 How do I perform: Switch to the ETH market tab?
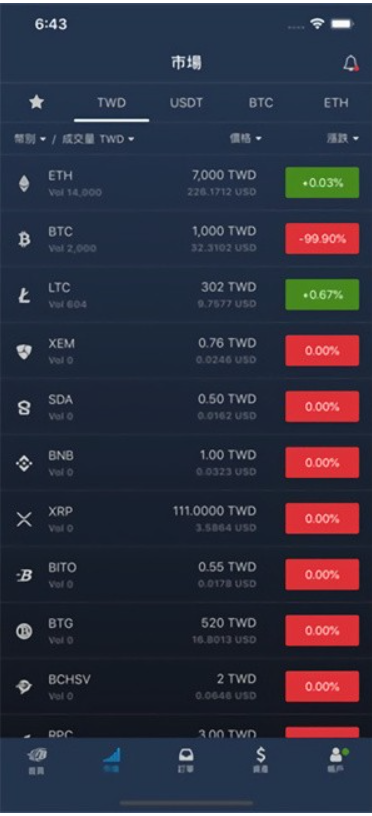[336, 103]
